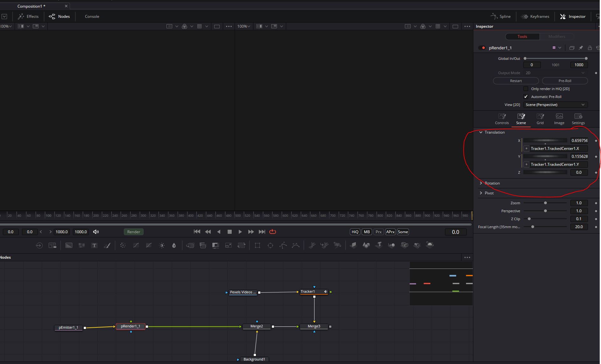Switch to the Console tab
This screenshot has width=601, height=364.
click(x=92, y=17)
